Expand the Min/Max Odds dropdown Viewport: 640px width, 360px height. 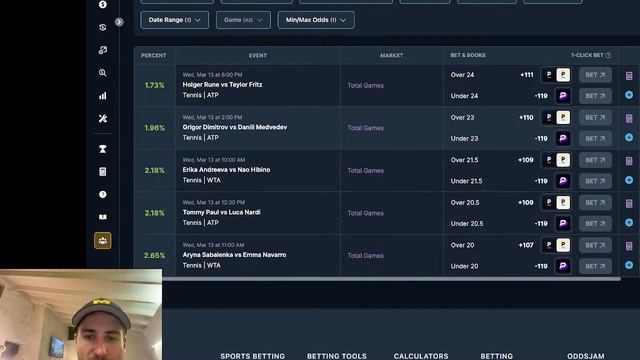[316, 20]
